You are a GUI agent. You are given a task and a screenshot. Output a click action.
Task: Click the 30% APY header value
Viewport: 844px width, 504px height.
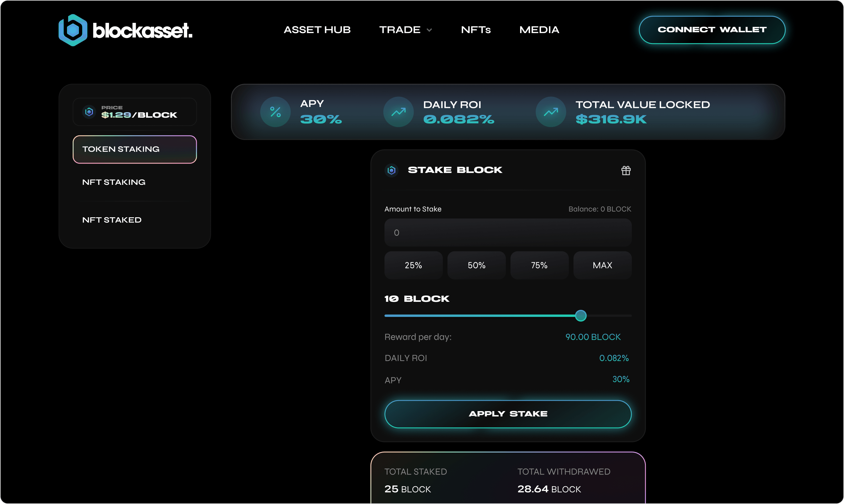coord(321,120)
